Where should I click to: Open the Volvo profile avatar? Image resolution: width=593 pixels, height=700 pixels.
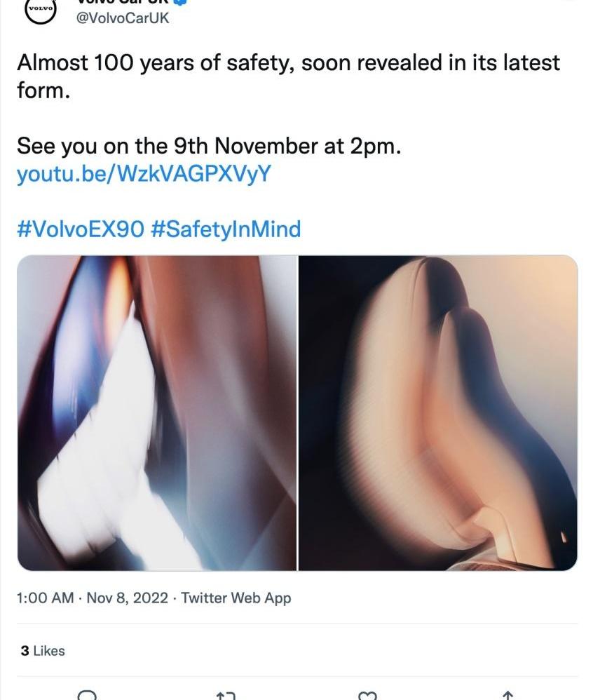pos(40,11)
